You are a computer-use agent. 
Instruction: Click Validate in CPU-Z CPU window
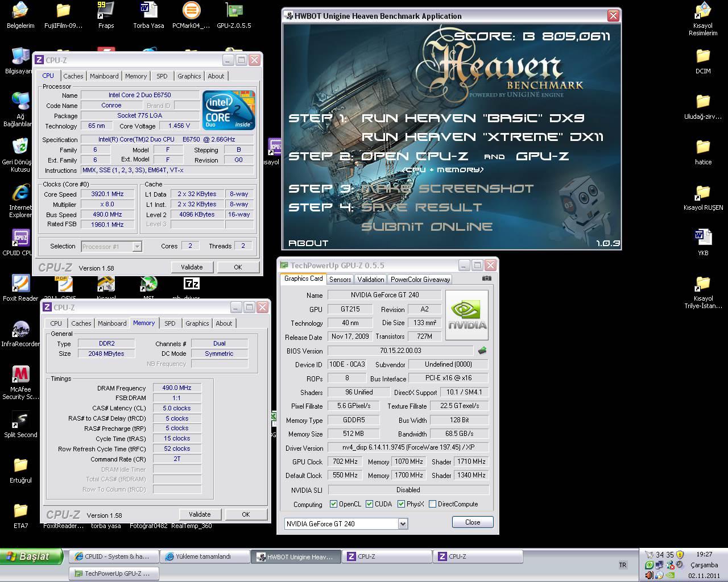point(192,267)
